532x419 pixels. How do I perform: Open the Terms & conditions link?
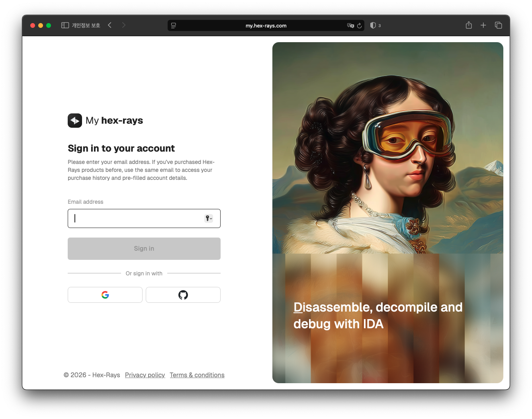pyautogui.click(x=197, y=375)
